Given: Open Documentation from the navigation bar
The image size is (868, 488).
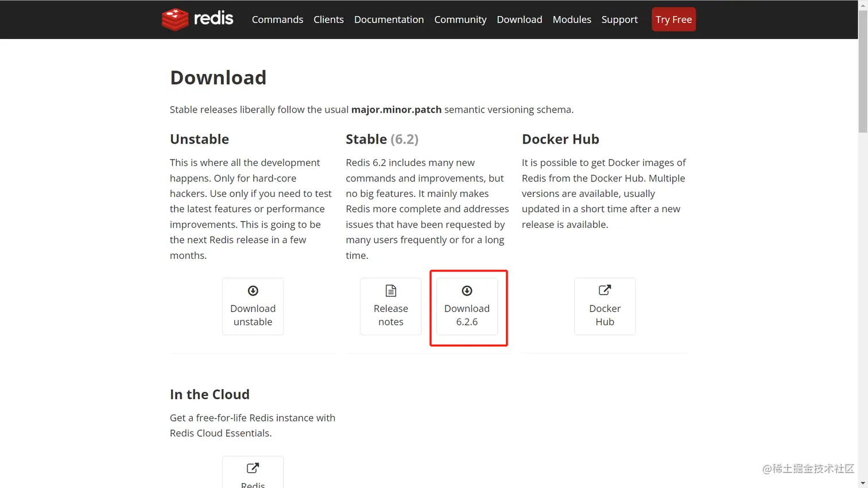Looking at the screenshot, I should click(389, 20).
